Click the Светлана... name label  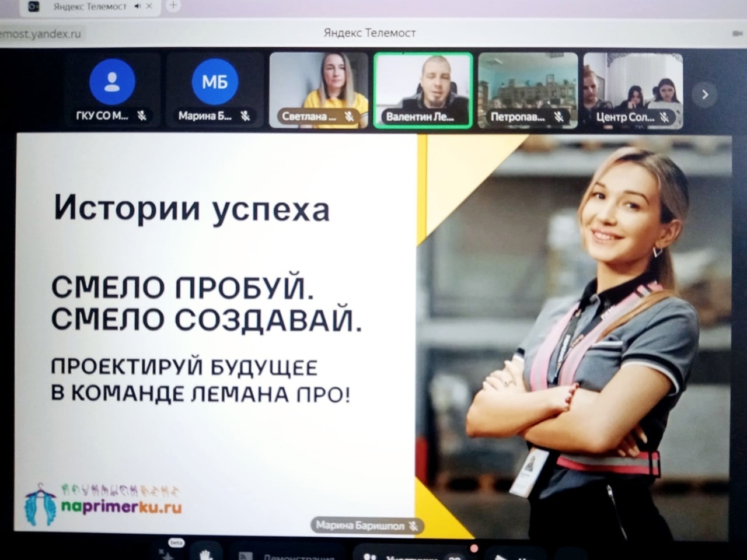pyautogui.click(x=309, y=116)
